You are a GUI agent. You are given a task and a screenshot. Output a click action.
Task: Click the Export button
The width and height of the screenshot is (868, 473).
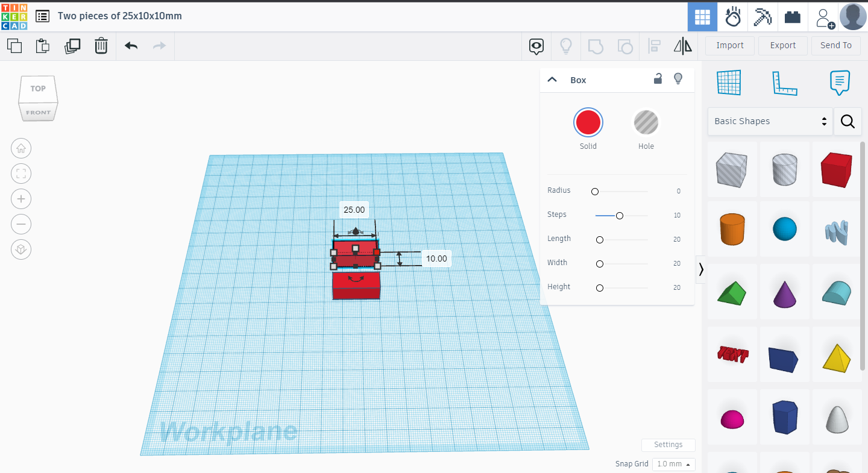(783, 45)
